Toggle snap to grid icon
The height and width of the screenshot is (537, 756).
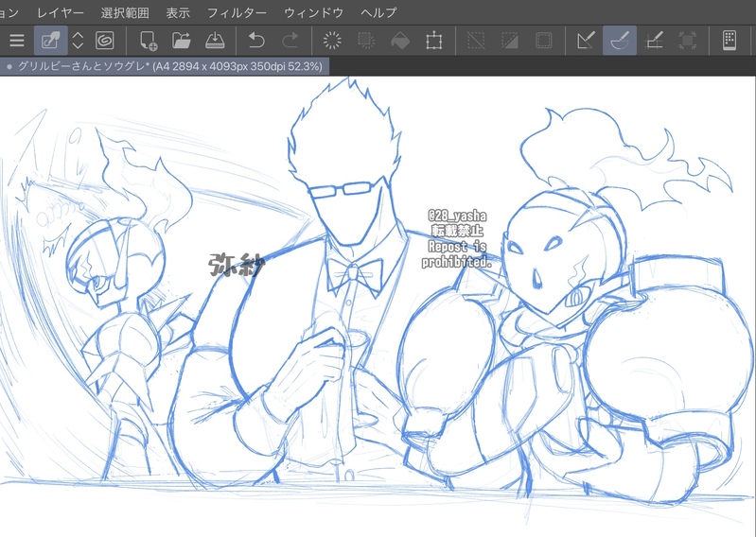click(x=654, y=41)
